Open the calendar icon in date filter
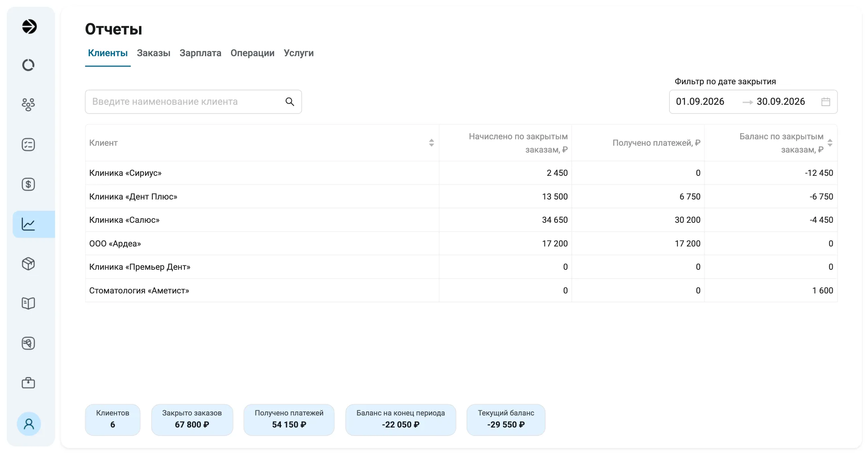 coord(826,102)
